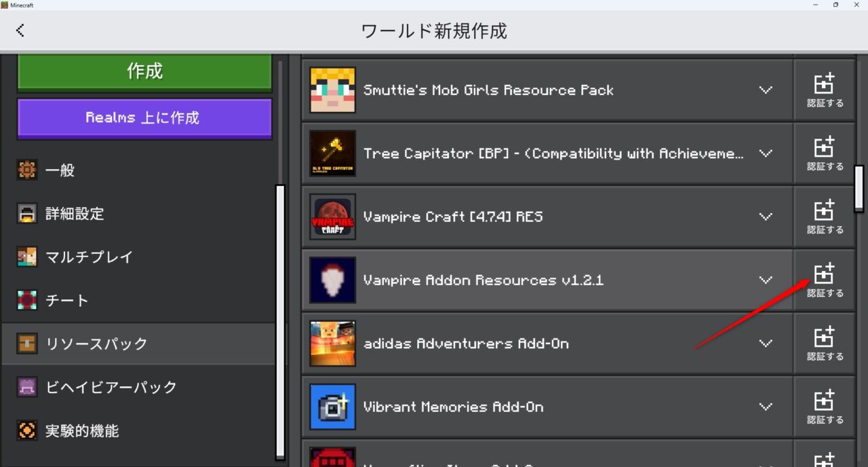This screenshot has height=467, width=868.
Task: Activate Vibrant Memories Add-On
Action: [825, 407]
